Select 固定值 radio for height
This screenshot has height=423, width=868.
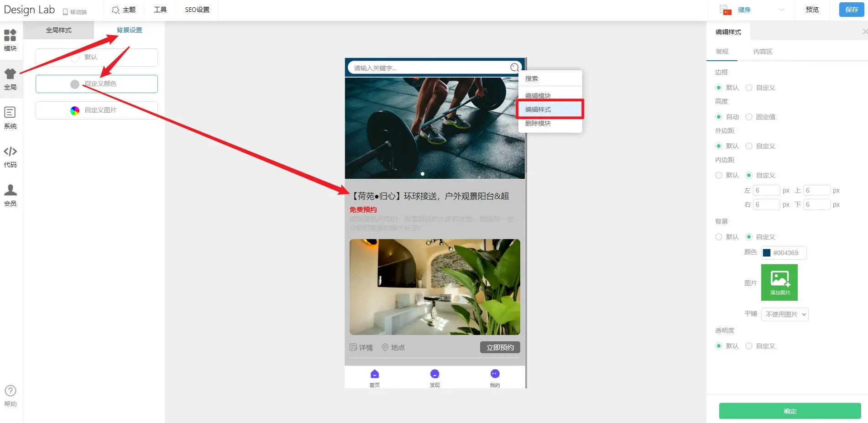pos(749,117)
